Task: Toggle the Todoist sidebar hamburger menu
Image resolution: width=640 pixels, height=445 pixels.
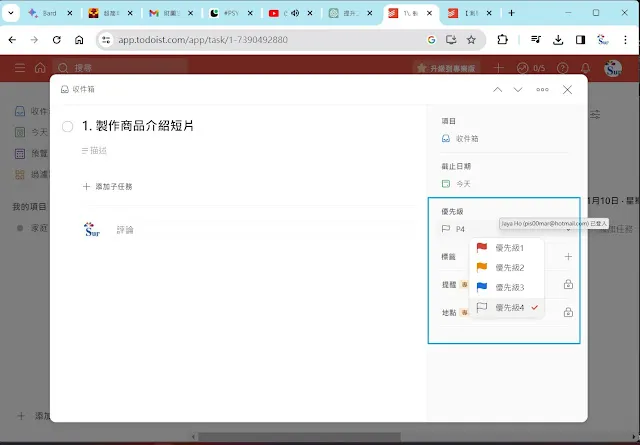Action: coord(20,68)
